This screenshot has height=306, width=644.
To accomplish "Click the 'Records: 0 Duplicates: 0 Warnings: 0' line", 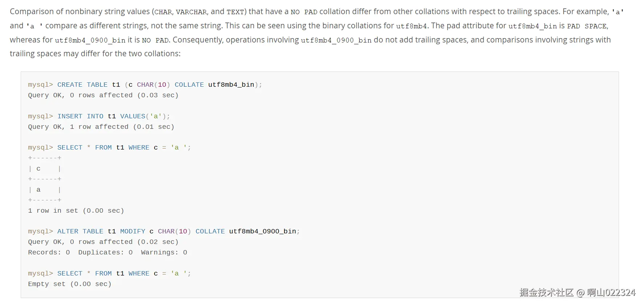I will (x=107, y=252).
